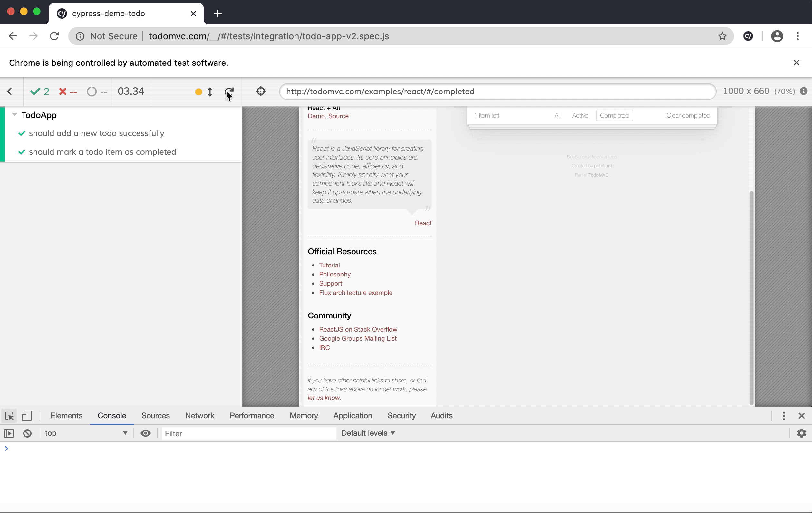This screenshot has height=513, width=812.
Task: Click the console Filter input field
Action: (x=249, y=434)
